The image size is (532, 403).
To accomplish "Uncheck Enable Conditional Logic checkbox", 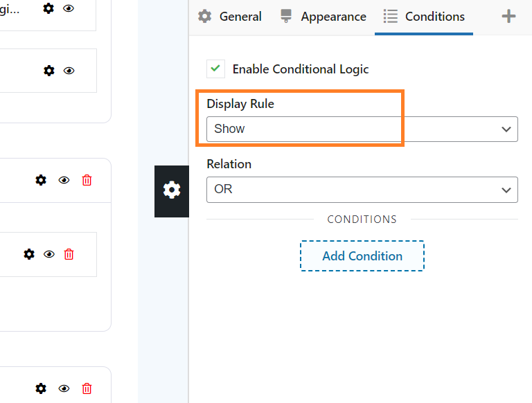I will click(x=215, y=69).
